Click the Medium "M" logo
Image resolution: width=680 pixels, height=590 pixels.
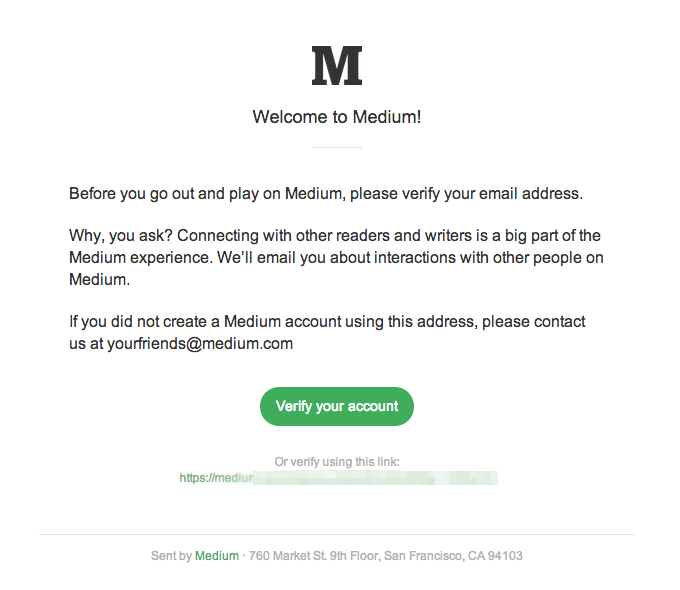(337, 66)
